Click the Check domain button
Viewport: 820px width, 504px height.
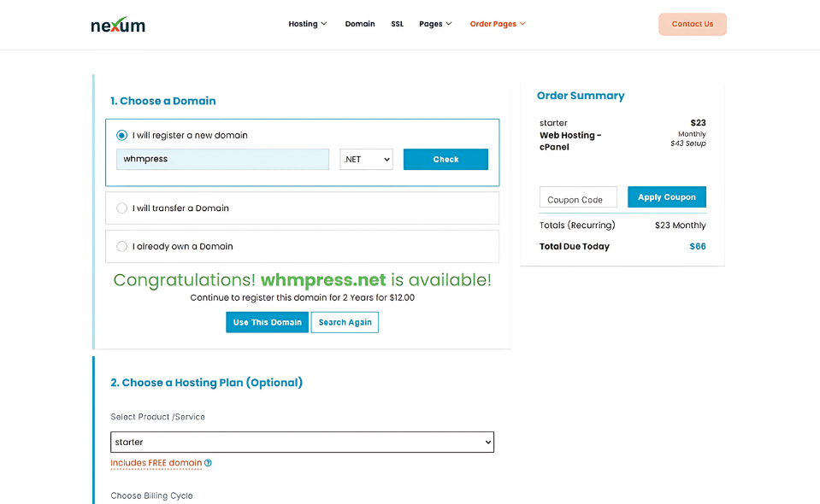[x=445, y=159]
